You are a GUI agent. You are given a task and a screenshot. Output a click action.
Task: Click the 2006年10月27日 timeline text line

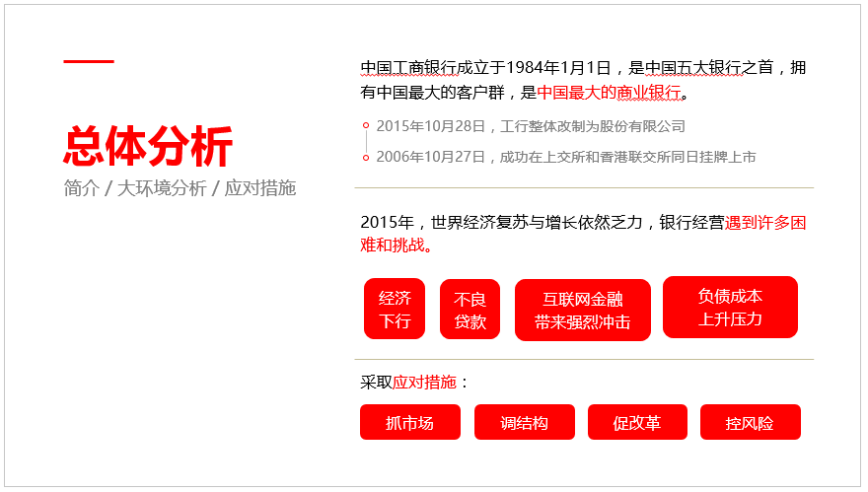pos(566,157)
